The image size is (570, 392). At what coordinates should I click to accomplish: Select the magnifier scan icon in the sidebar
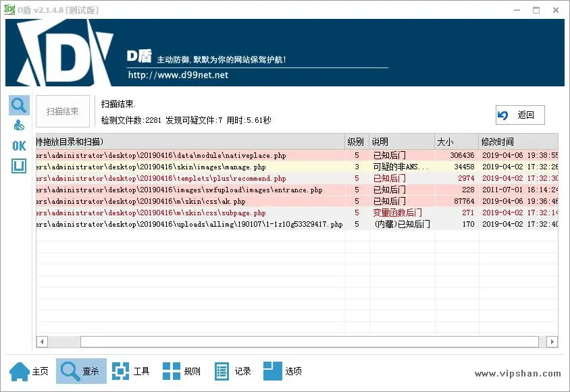click(x=18, y=105)
